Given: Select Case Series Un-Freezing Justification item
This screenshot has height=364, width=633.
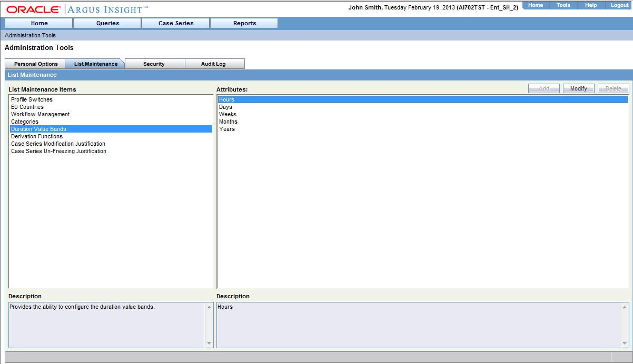Looking at the screenshot, I should click(111, 151).
